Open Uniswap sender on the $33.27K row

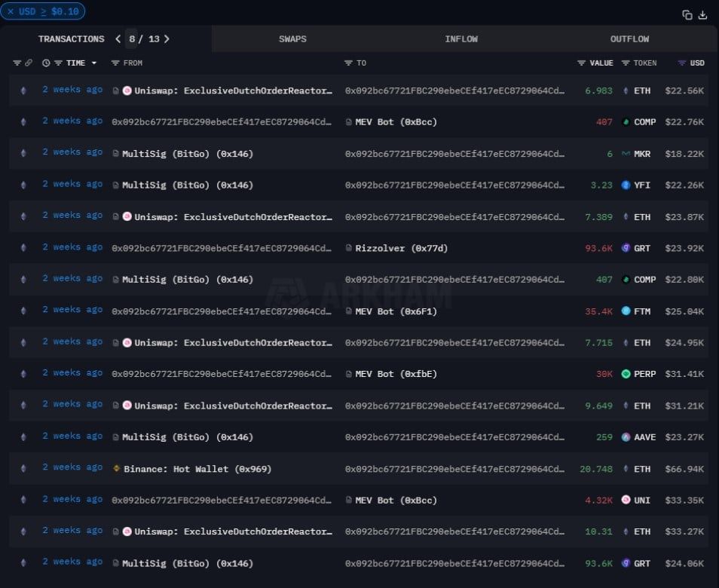pos(233,531)
